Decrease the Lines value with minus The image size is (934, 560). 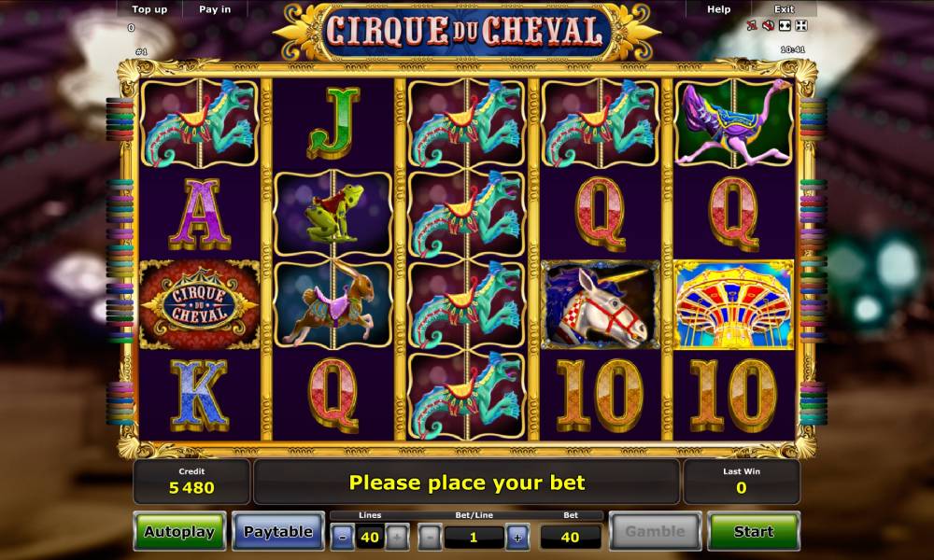pos(342,538)
